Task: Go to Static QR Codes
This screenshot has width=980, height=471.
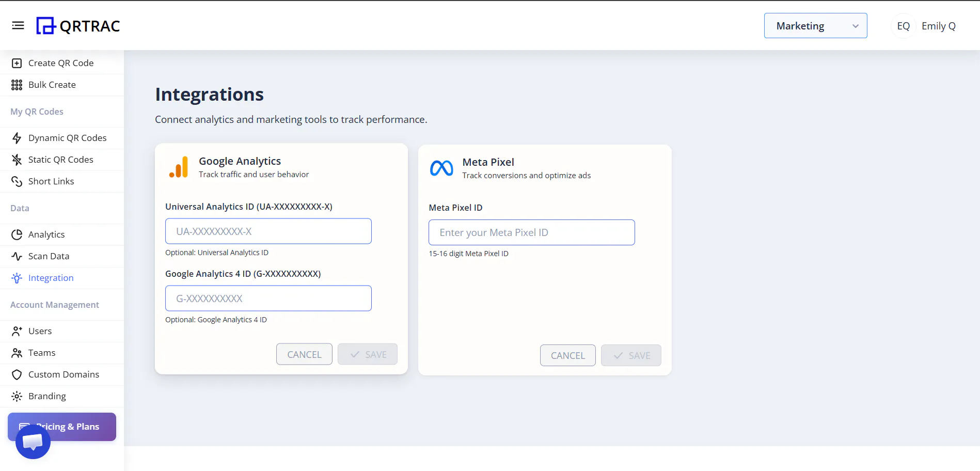Action: [x=62, y=160]
